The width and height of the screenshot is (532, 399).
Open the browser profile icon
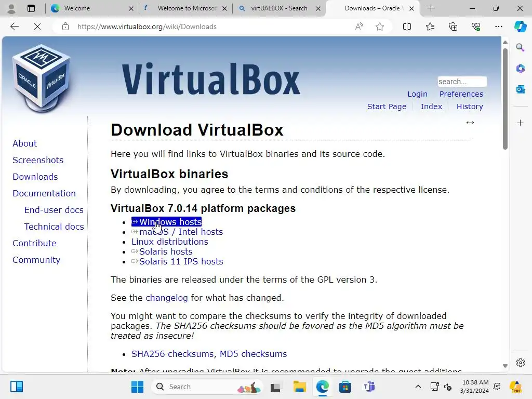pyautogui.click(x=11, y=8)
